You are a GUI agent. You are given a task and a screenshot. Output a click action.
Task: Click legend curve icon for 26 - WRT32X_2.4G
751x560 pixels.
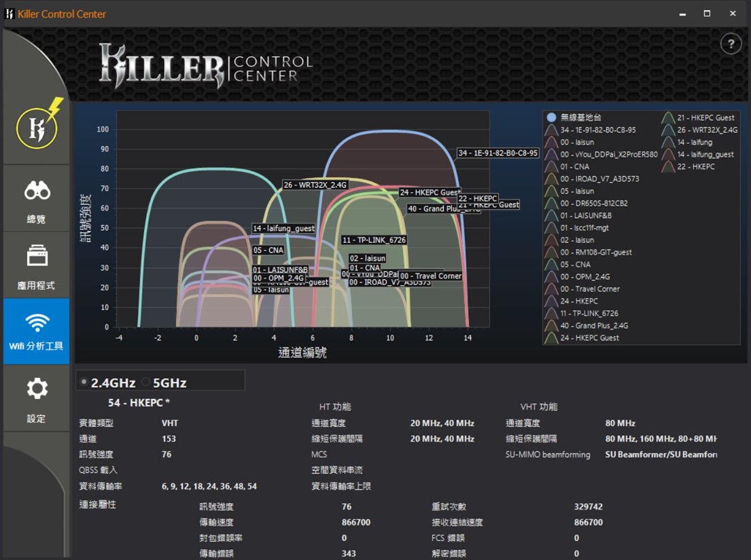[668, 130]
